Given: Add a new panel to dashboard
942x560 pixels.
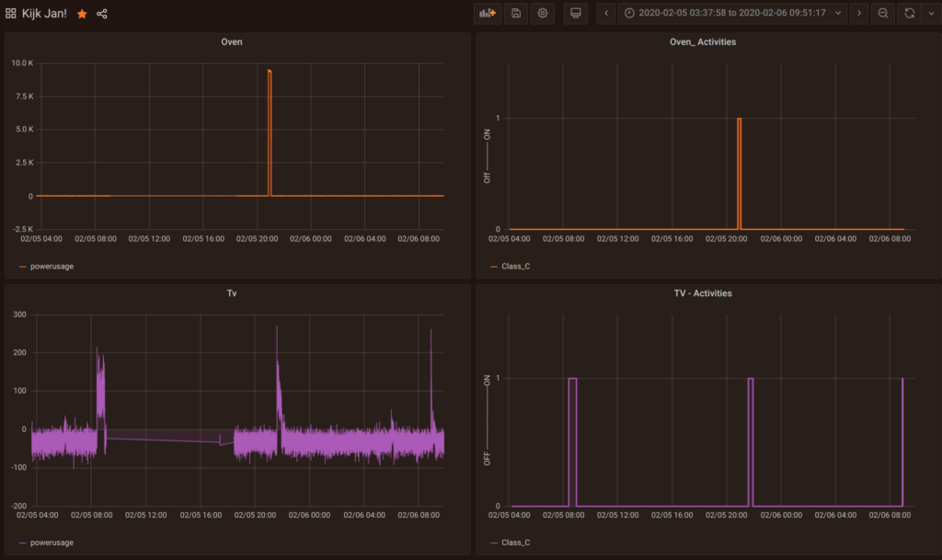Looking at the screenshot, I should 488,13.
